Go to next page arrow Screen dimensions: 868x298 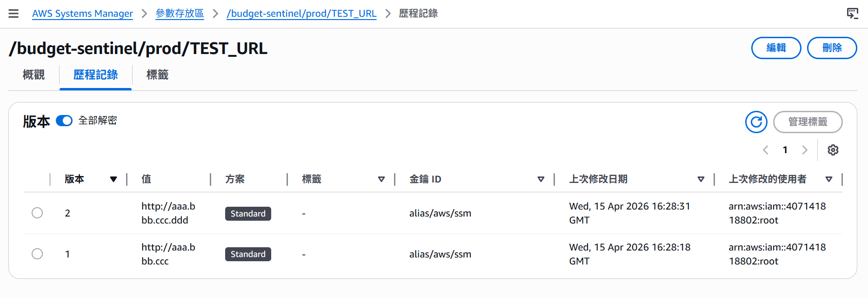tap(805, 150)
